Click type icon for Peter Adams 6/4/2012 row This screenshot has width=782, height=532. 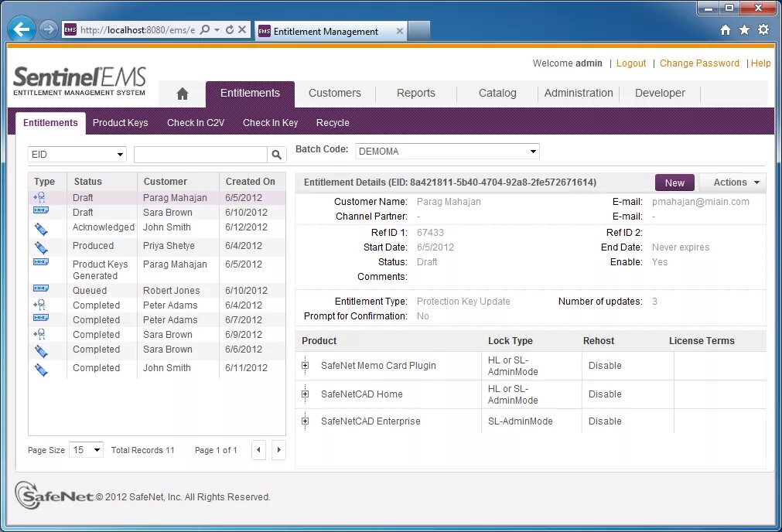pos(39,305)
